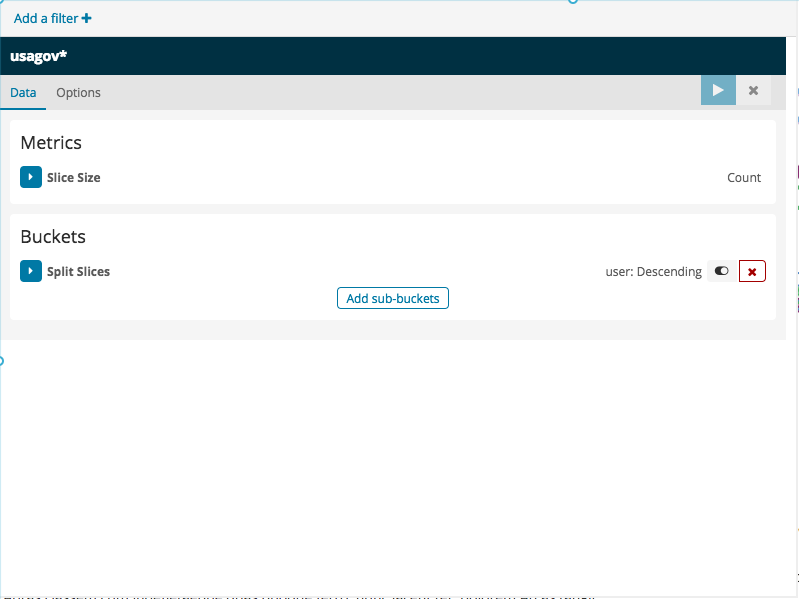Click the Buckets heading

[53, 237]
